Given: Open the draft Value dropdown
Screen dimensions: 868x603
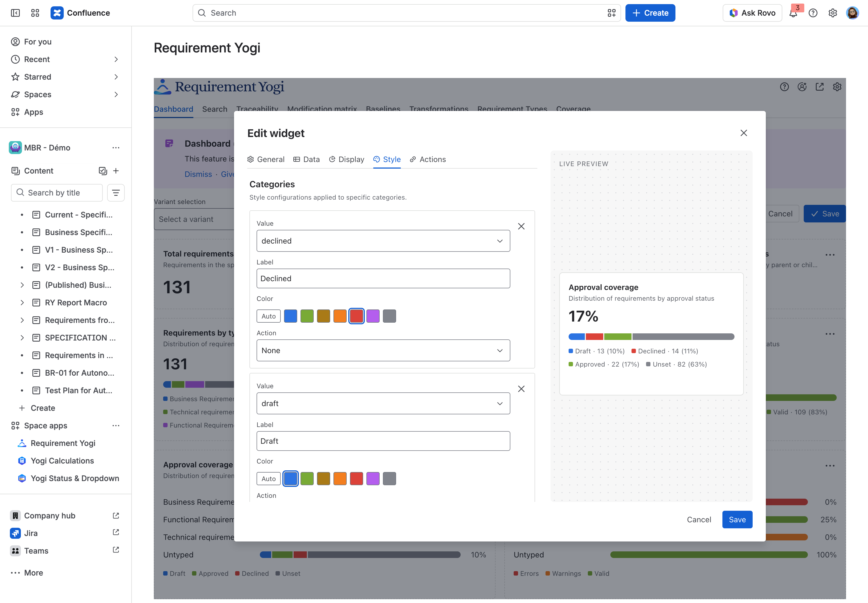Looking at the screenshot, I should click(x=383, y=403).
